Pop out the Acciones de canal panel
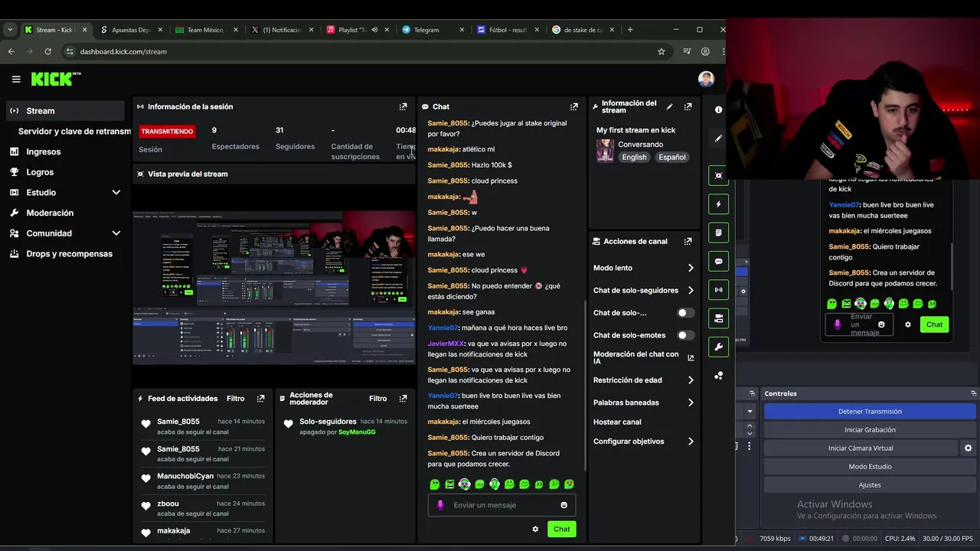Image resolution: width=980 pixels, height=551 pixels. pyautogui.click(x=688, y=241)
